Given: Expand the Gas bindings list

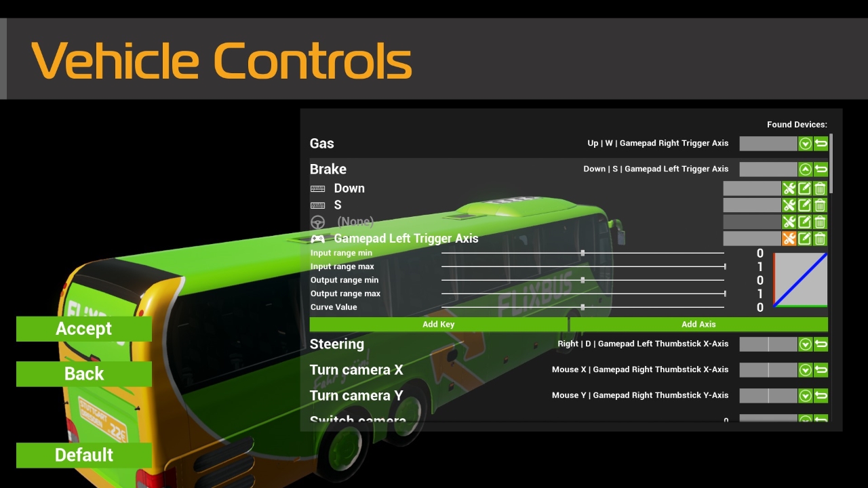Looking at the screenshot, I should click(x=805, y=144).
